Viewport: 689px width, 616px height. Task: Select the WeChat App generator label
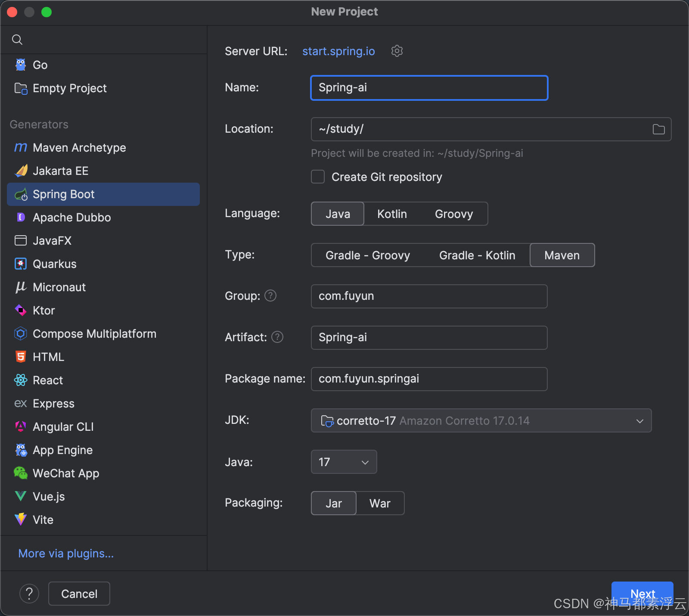coord(66,473)
